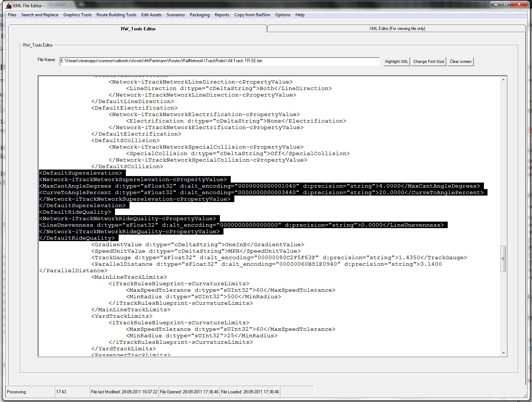
Task: Click the Processing status bar panel
Action: coord(30,392)
